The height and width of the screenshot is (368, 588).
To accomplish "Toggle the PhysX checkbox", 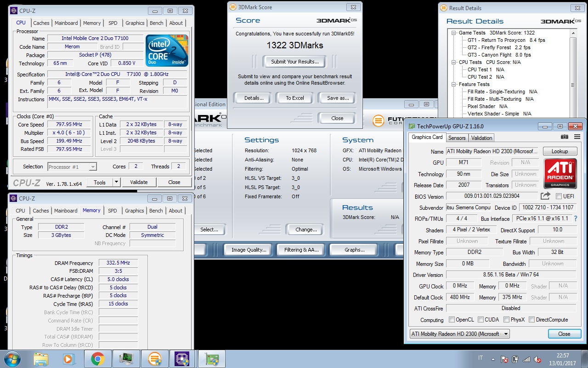I will [x=506, y=320].
